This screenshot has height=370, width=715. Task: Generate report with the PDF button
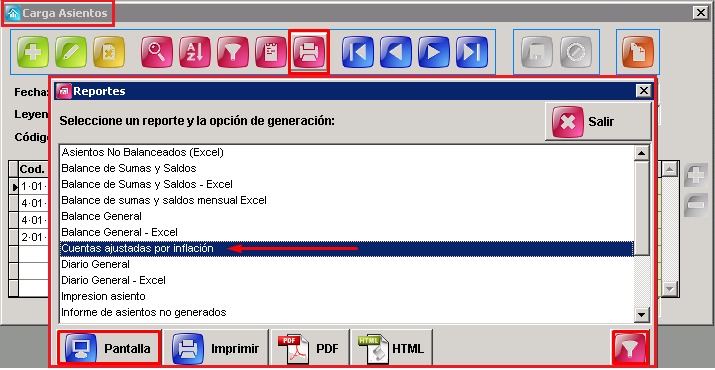310,349
